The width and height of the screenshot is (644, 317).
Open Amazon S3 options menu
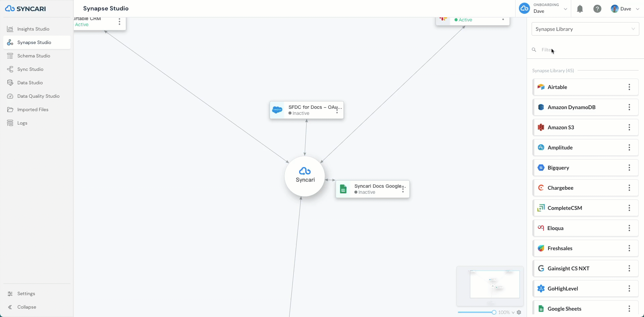tap(629, 127)
